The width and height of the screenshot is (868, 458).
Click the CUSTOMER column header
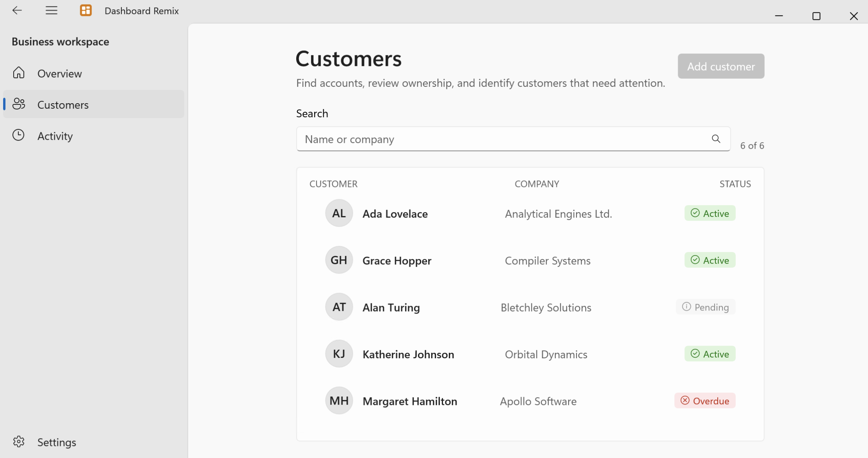click(334, 183)
